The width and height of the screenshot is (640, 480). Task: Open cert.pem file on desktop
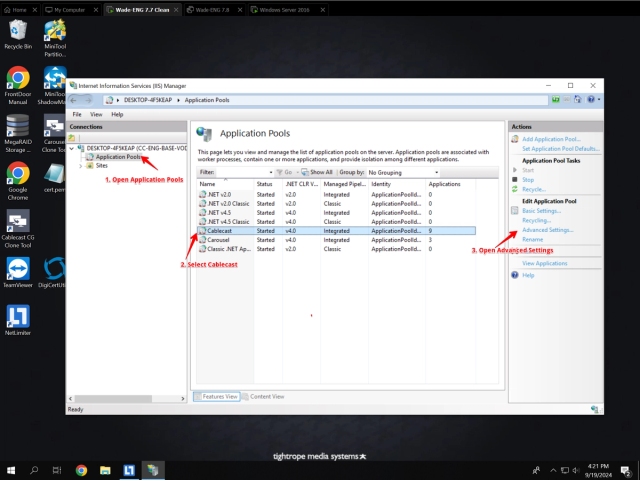tap(54, 178)
